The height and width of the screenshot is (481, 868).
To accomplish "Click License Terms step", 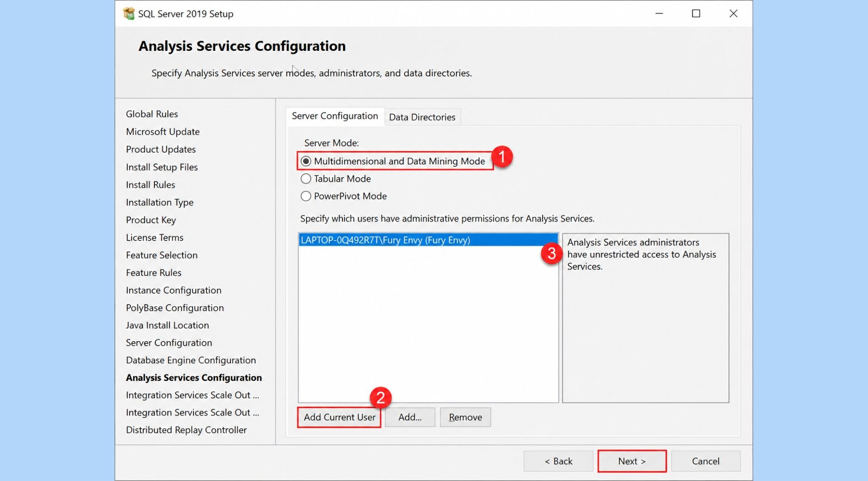I will [x=155, y=237].
